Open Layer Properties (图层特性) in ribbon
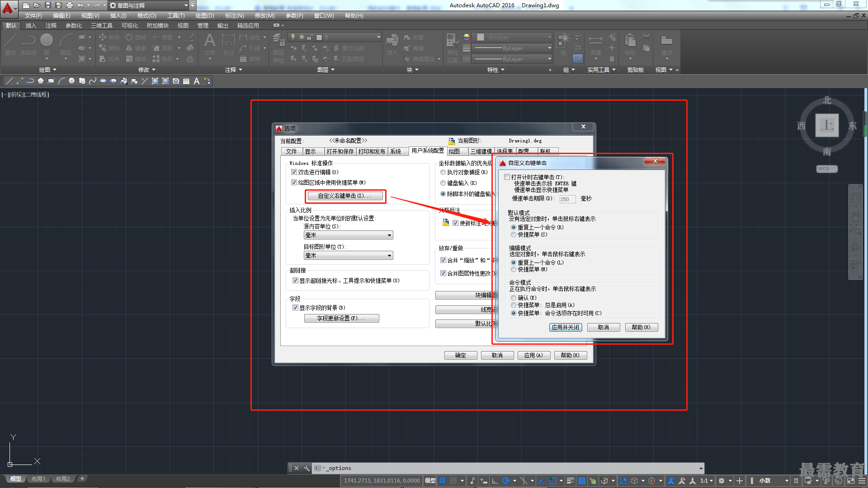Screen dimensions: 868x488 click(278, 47)
